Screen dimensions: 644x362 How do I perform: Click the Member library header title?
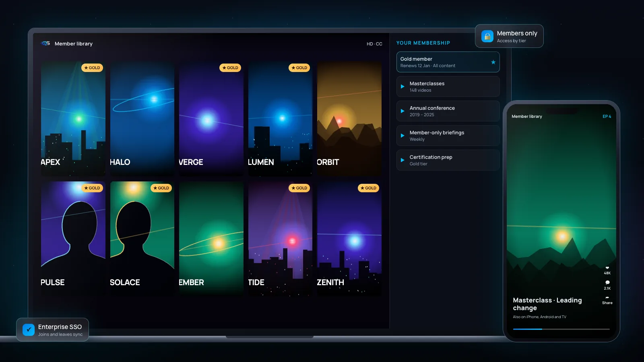click(74, 43)
